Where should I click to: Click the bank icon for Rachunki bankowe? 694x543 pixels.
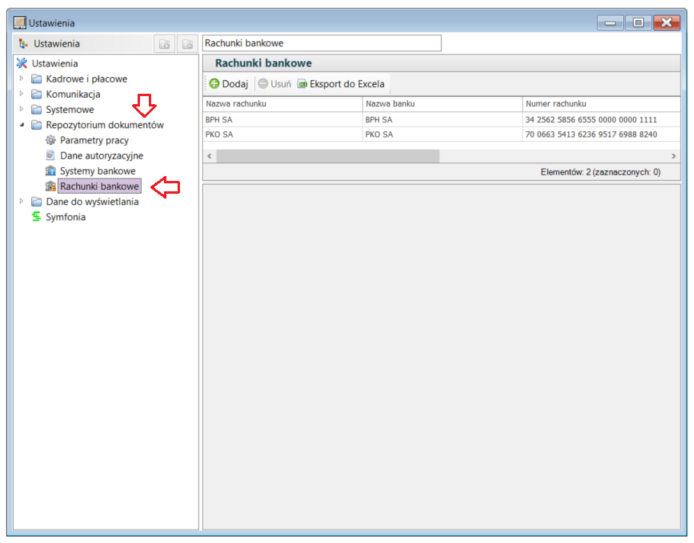coord(51,186)
